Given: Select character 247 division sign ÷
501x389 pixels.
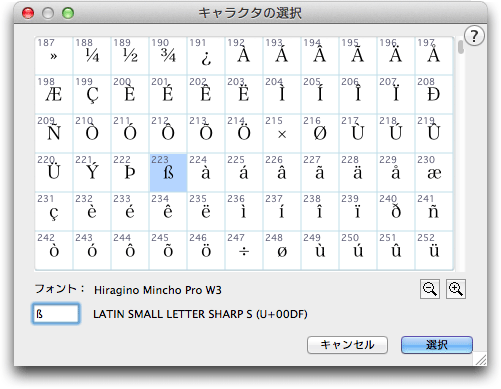Looking at the screenshot, I should coord(244,251).
